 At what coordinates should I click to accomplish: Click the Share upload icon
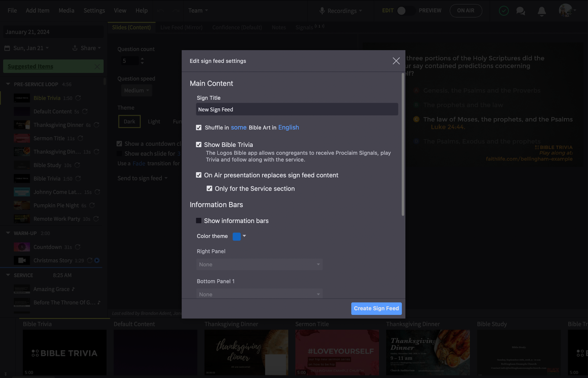[x=75, y=48]
